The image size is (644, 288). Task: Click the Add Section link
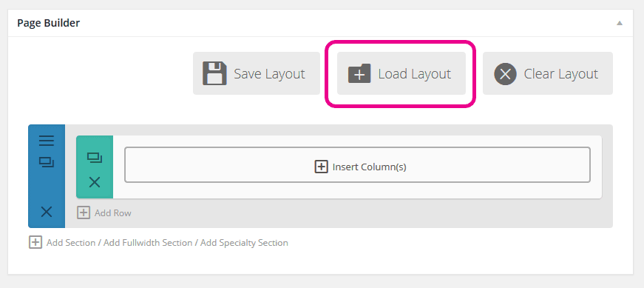[72, 243]
